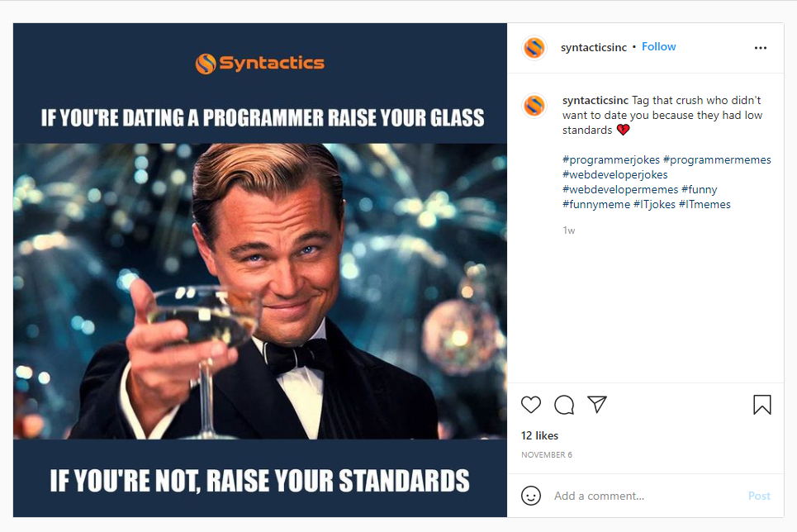Open the #programmermemes hashtag
The image size is (797, 532).
coord(717,159)
